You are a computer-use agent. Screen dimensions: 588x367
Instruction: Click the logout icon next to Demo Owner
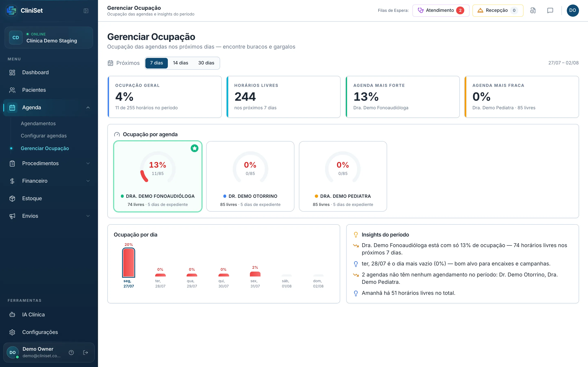click(x=86, y=353)
